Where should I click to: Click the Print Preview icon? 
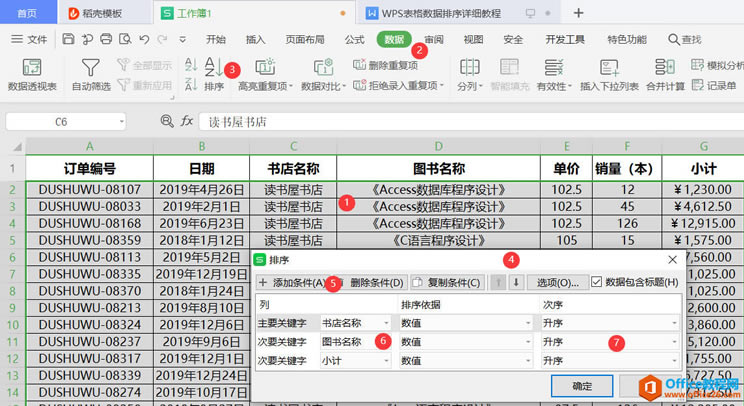coord(125,39)
